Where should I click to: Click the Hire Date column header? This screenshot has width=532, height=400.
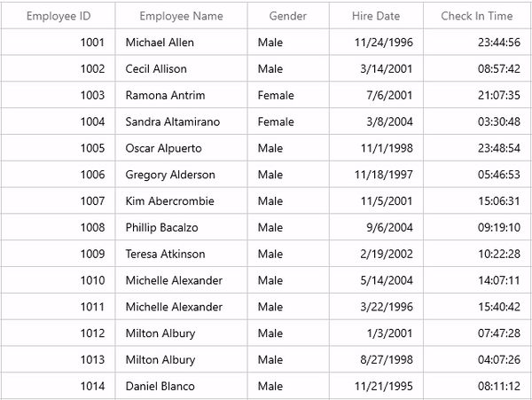point(375,16)
